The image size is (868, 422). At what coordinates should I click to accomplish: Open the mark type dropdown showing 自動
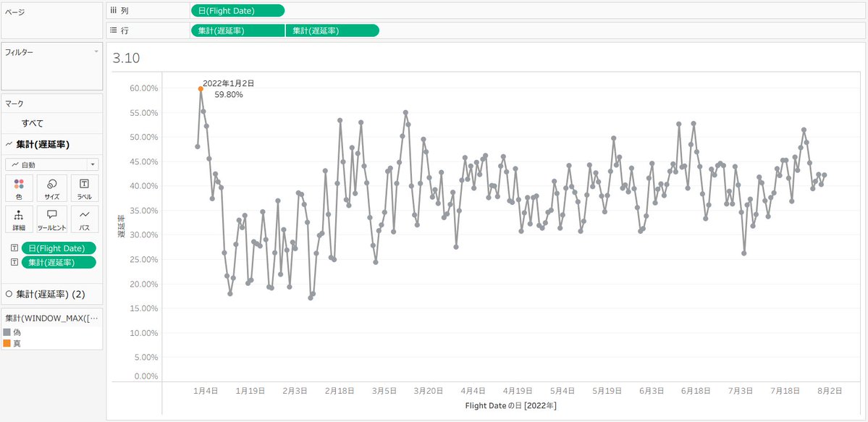52,164
